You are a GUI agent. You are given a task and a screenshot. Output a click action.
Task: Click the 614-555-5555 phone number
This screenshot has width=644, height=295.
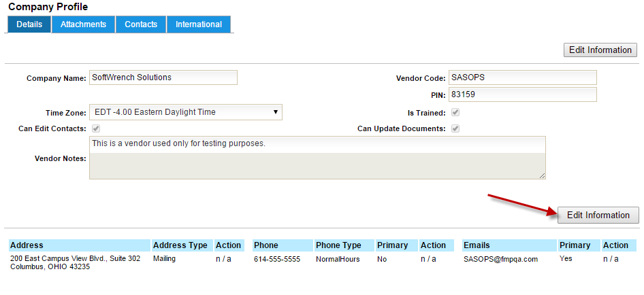click(x=277, y=259)
